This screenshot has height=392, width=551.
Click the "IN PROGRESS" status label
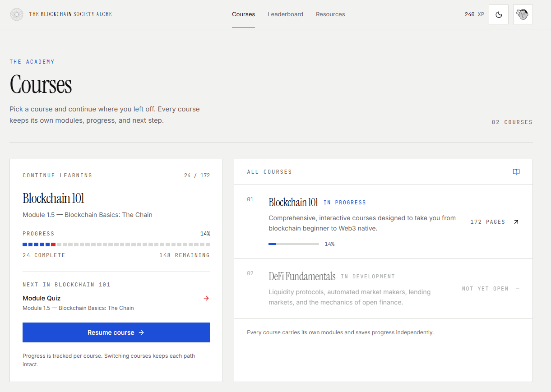(345, 203)
